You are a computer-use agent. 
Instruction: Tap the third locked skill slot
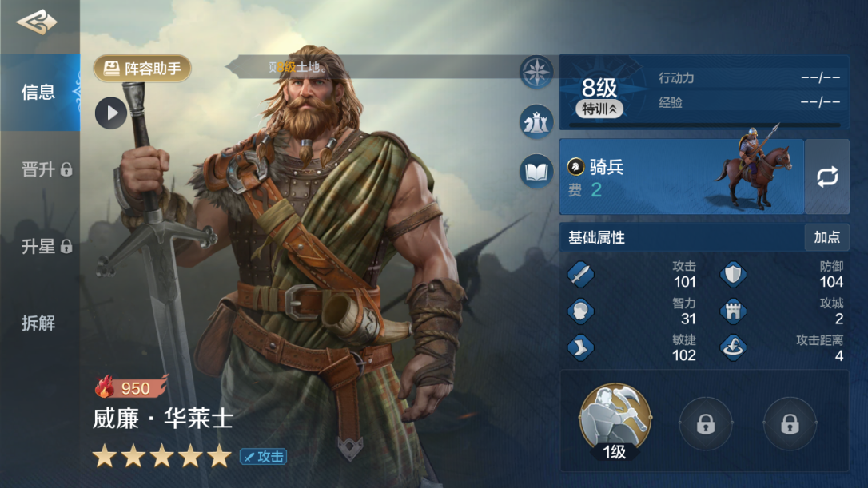point(790,424)
